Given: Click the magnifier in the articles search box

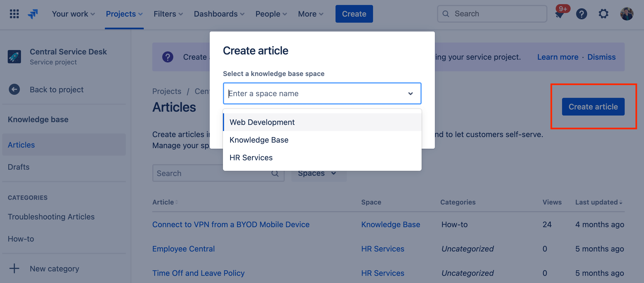Looking at the screenshot, I should pyautogui.click(x=275, y=173).
